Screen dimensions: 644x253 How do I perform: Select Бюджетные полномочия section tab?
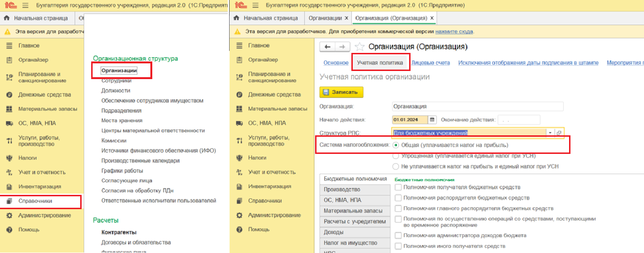tap(355, 179)
